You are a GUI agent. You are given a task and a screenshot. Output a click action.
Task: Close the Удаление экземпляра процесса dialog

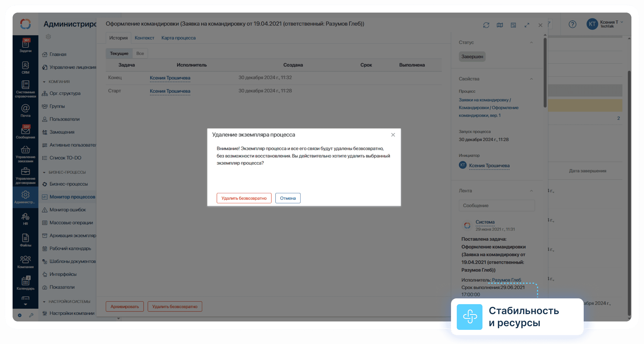pyautogui.click(x=393, y=135)
